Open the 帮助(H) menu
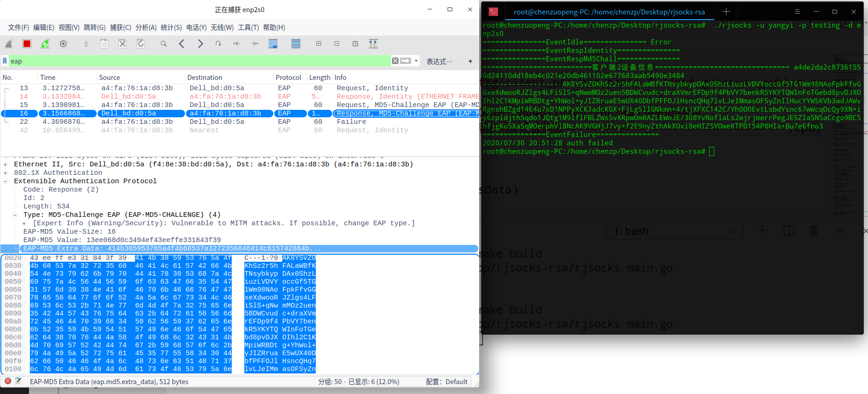868x394 pixels. tap(274, 28)
